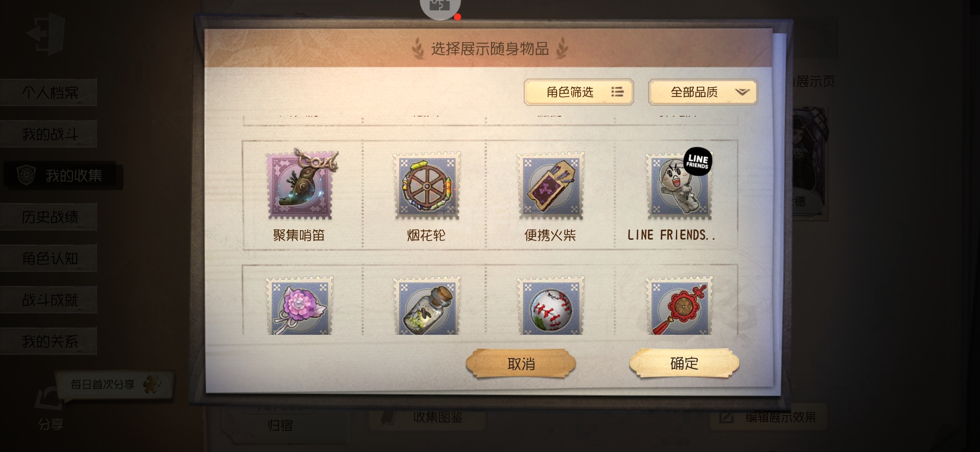Open the 全部品质 quality dropdown
This screenshot has width=980, height=452.
click(703, 92)
